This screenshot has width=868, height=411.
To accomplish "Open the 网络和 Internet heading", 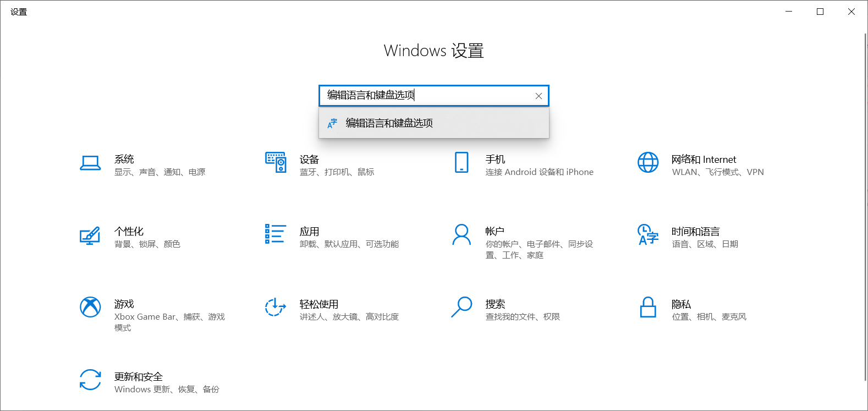I will tap(704, 159).
